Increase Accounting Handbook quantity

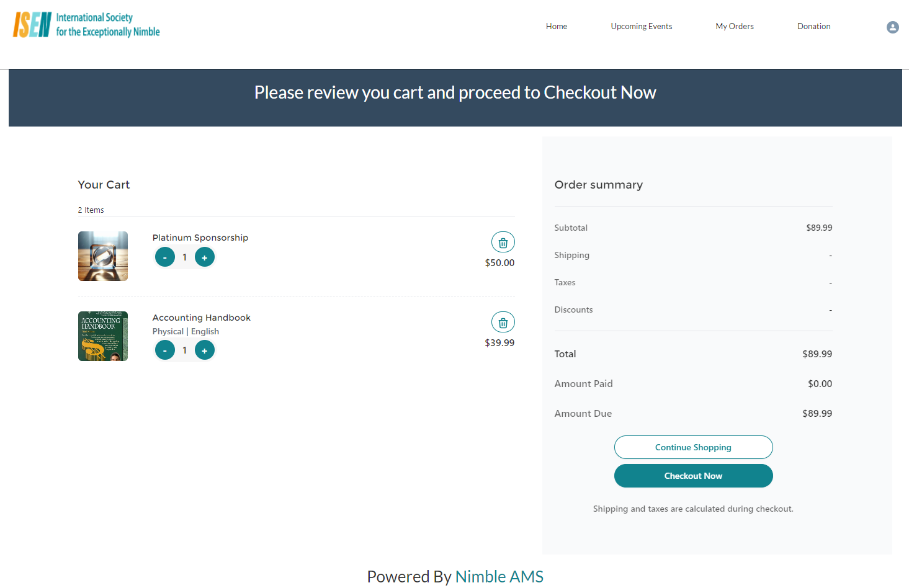205,350
